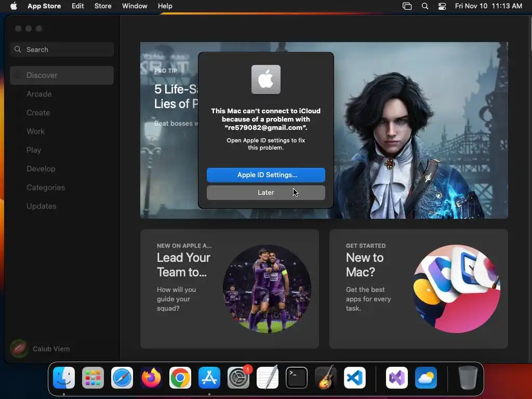This screenshot has width=532, height=399.
Task: Select Create in the sidebar
Action: click(x=62, y=113)
